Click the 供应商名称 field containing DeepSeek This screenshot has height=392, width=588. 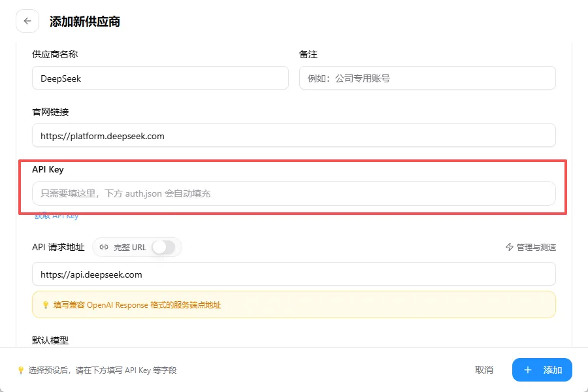coord(160,78)
